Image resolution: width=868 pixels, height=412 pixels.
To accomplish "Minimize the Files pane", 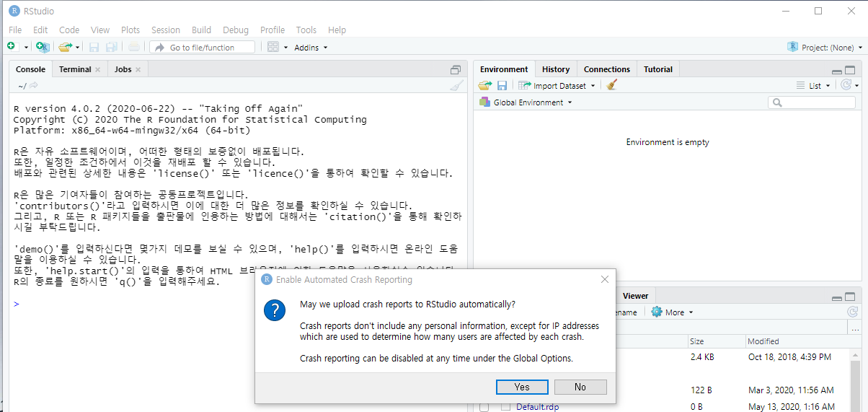I will 836,297.
